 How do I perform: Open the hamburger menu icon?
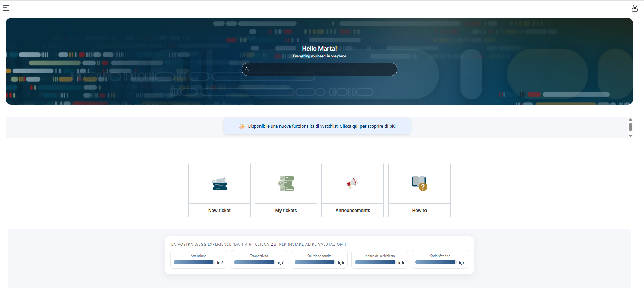6,8
